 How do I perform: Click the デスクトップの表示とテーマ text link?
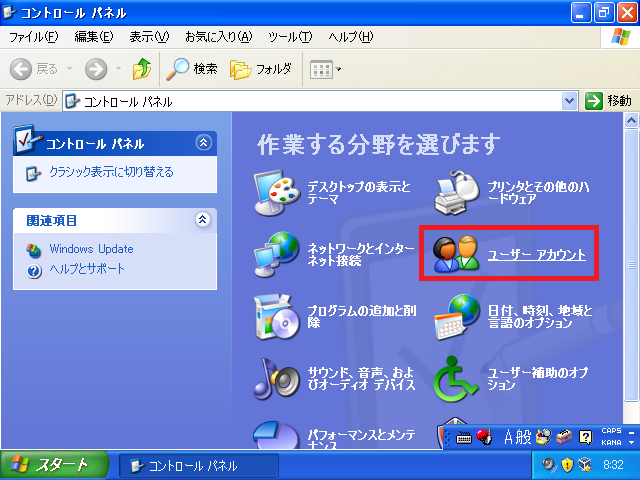pyautogui.click(x=359, y=193)
